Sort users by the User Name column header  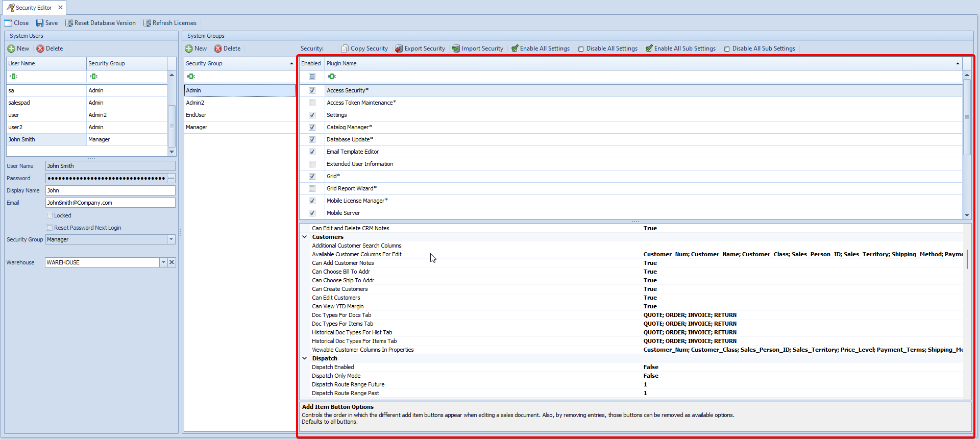(46, 63)
